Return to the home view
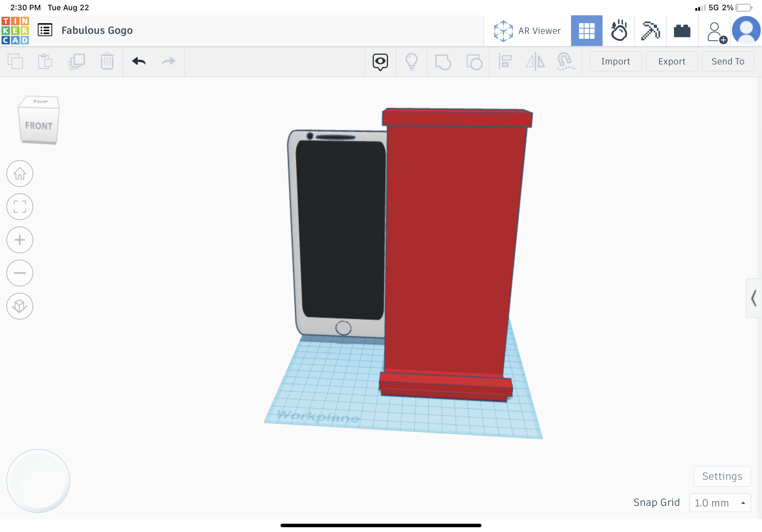The image size is (762, 532). (x=19, y=174)
